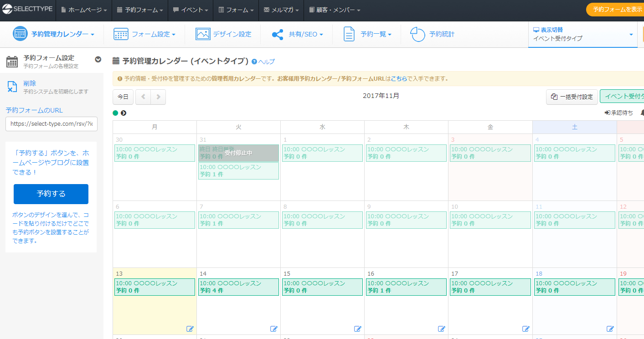
Task: Go to the next month arrow
Action: pos(158,97)
